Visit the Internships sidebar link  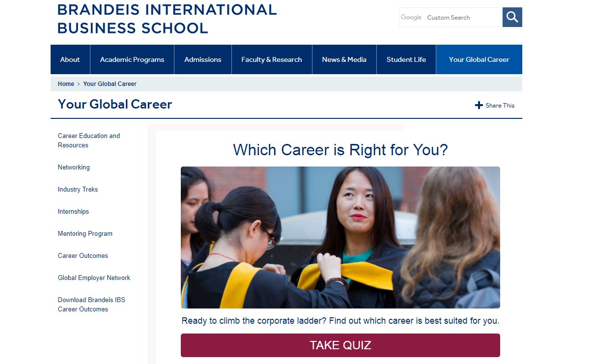[73, 212]
